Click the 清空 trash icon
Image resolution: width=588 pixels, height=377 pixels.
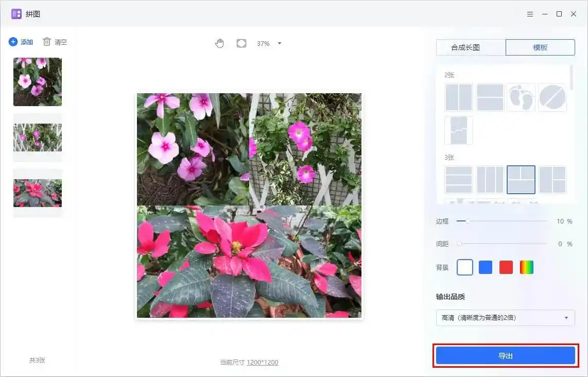47,42
